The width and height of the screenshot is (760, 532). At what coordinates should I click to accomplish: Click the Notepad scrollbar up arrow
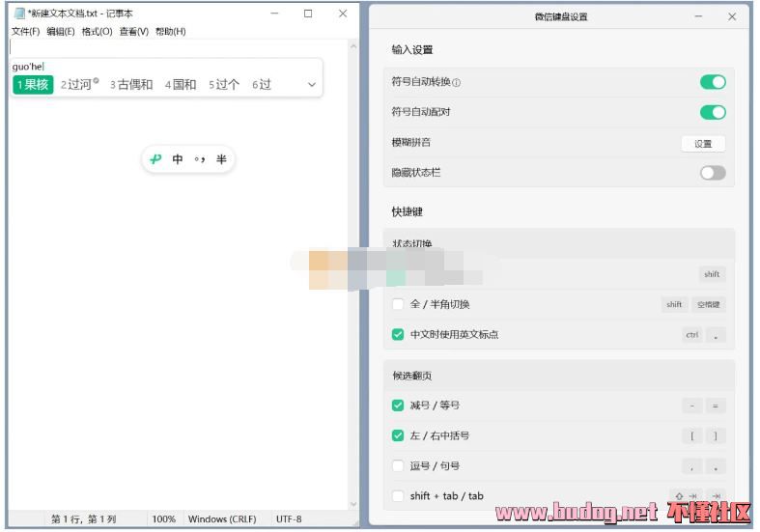[x=352, y=46]
